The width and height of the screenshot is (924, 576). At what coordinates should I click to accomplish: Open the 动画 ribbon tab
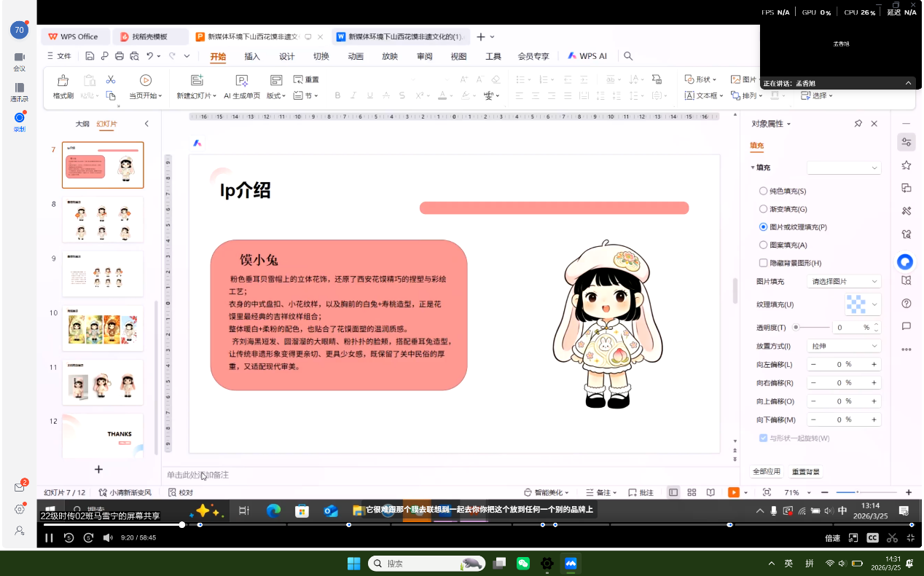pyautogui.click(x=356, y=56)
